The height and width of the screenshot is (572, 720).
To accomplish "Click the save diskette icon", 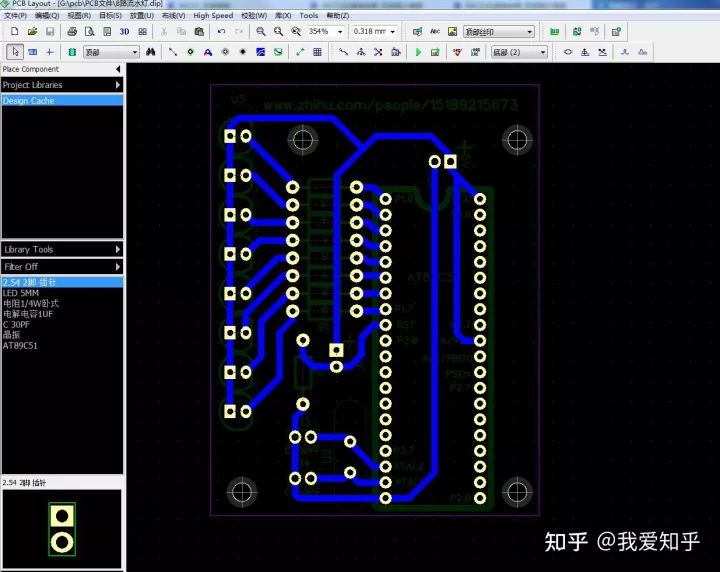I will tap(50, 32).
